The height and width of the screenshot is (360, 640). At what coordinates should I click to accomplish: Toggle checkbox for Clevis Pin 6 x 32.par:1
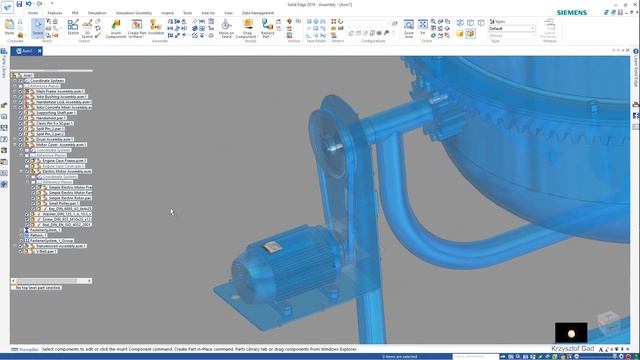click(x=21, y=123)
